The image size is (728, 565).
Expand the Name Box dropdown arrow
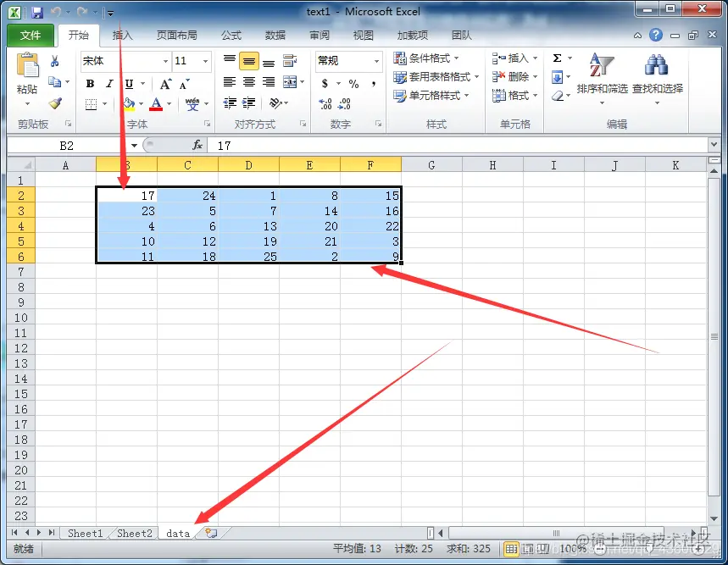134,145
